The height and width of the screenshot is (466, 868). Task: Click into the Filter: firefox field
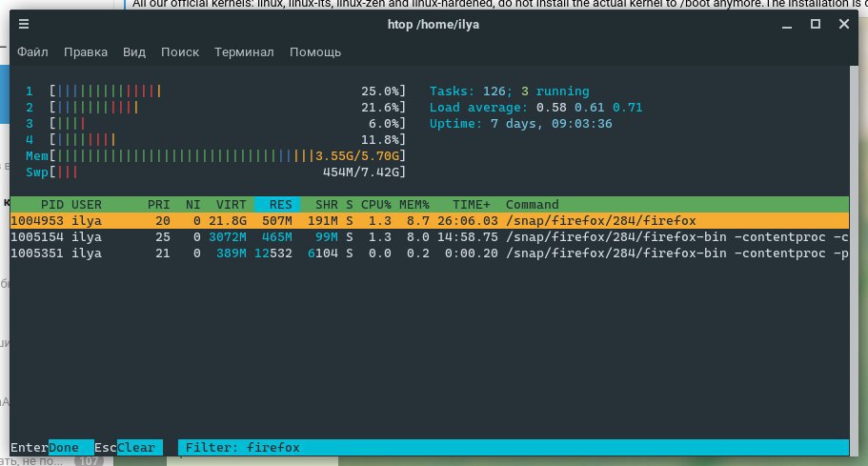tap(514, 447)
